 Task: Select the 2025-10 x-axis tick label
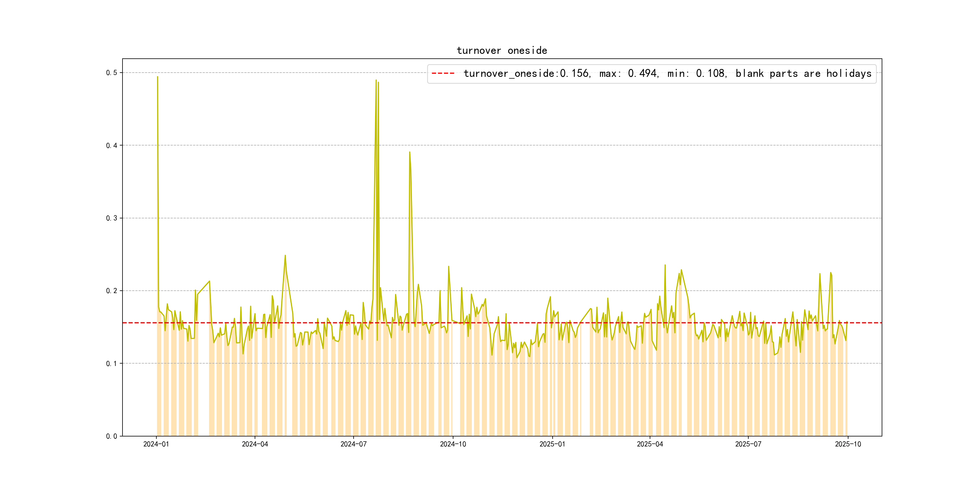click(x=848, y=444)
